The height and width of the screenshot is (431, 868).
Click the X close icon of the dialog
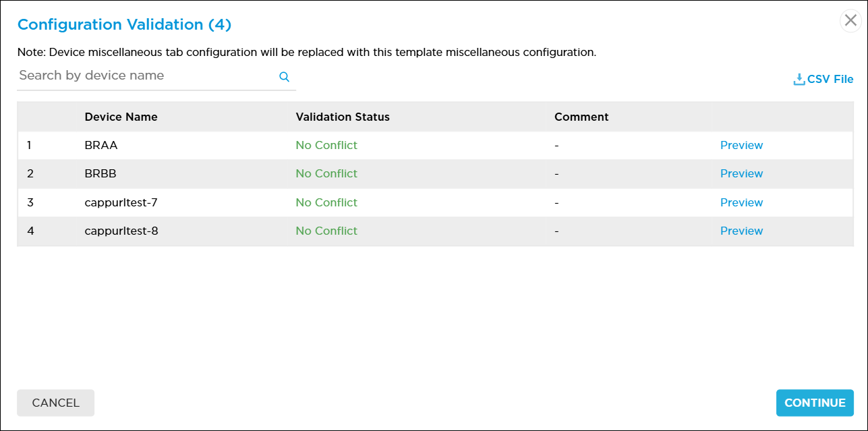point(850,20)
